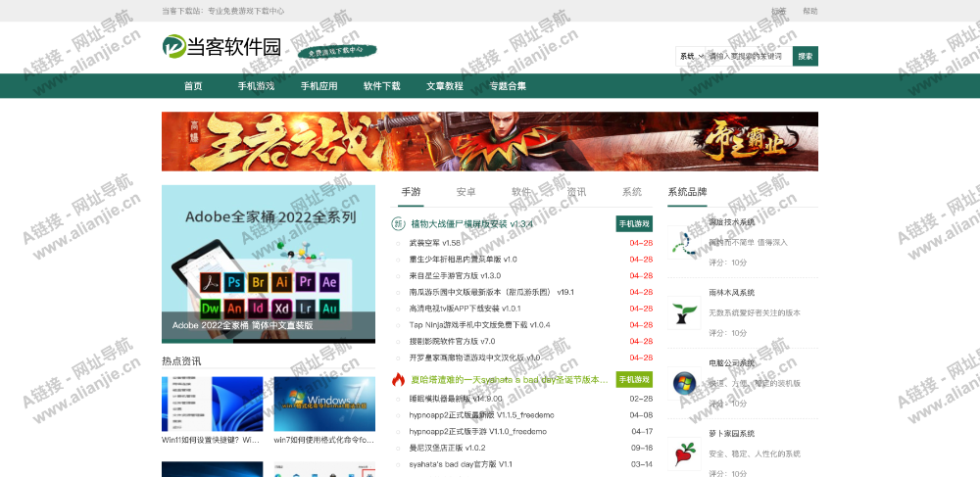The height and width of the screenshot is (477, 980).
Task: Switch to the 手游 tab
Action: 411,192
